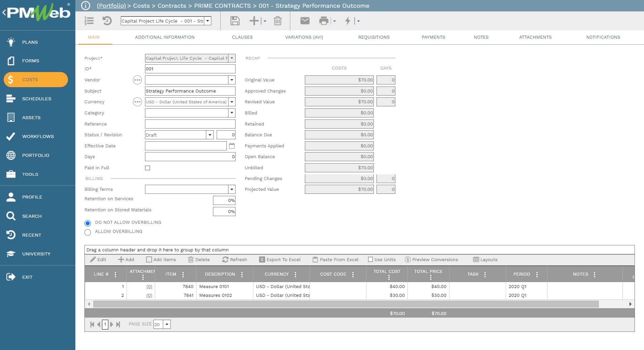644x350 pixels.
Task: Open Description column options menu
Action: 242,274
